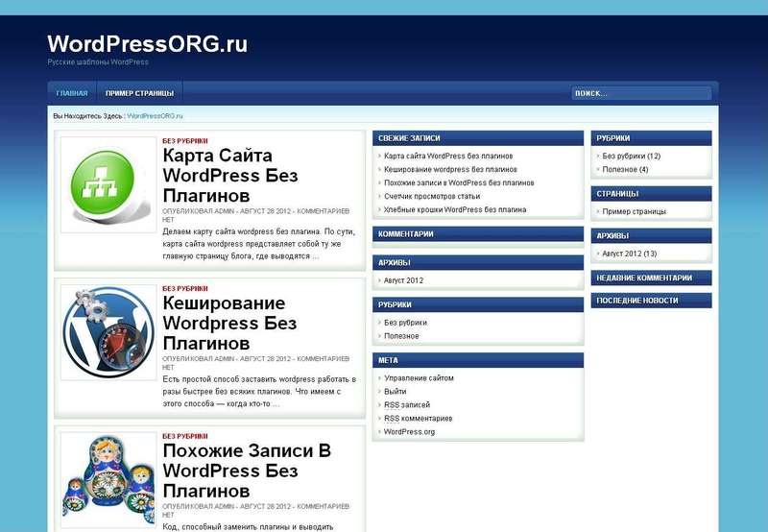Image resolution: width=768 pixels, height=532 pixels.
Task: Click excerpt starting Делаем карту сайта wordpress
Action: tap(258, 244)
